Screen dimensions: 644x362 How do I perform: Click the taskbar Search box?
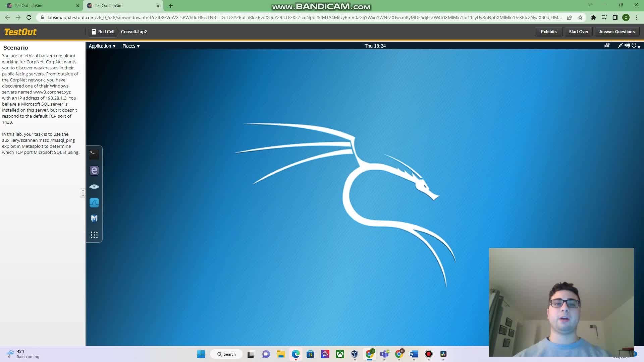click(227, 354)
